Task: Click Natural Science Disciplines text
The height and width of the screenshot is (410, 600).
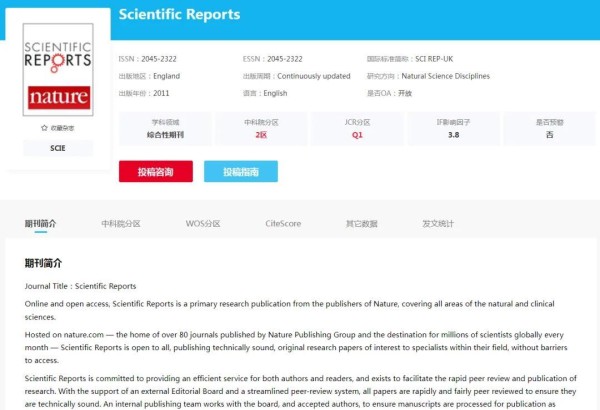Action: [445, 76]
